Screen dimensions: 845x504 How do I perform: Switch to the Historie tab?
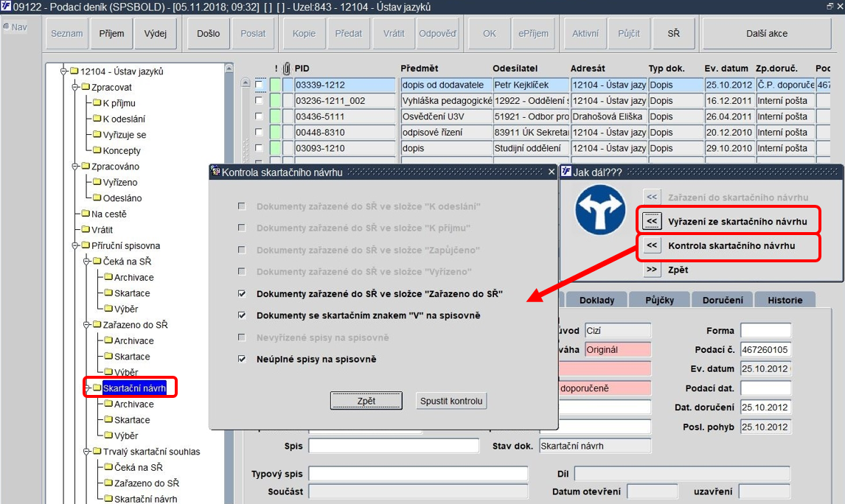pyautogui.click(x=785, y=300)
